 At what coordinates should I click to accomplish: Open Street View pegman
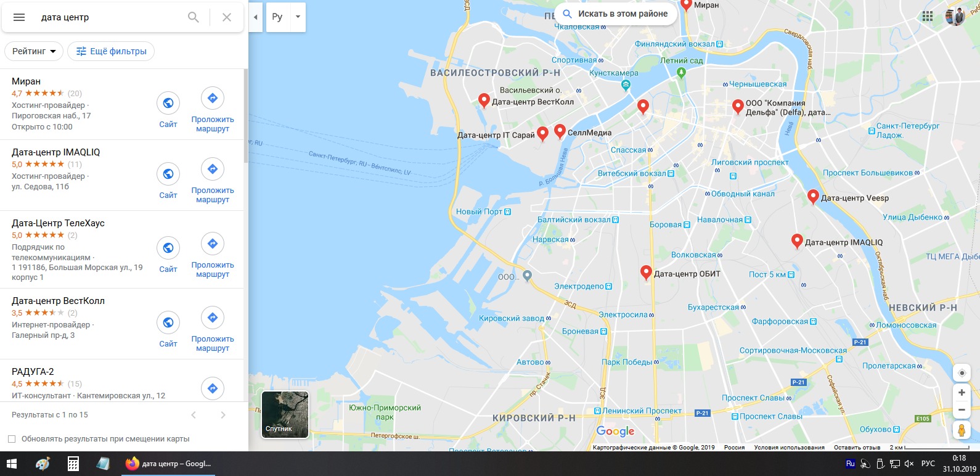[962, 430]
